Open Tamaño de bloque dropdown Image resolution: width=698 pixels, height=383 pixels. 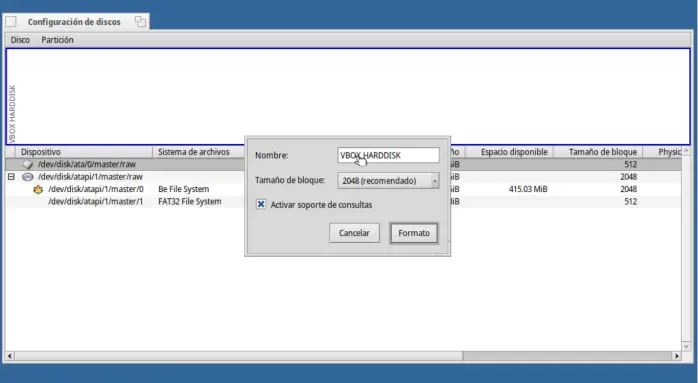(x=388, y=180)
